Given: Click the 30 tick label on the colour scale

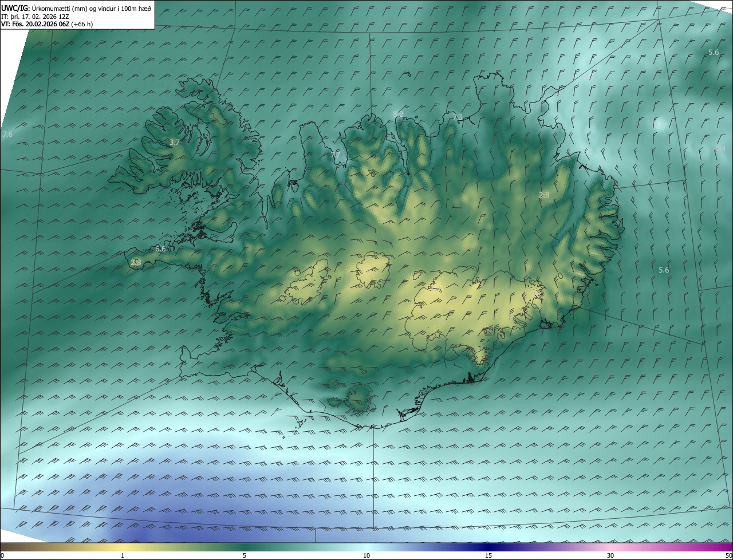Looking at the screenshot, I should (x=610, y=555).
